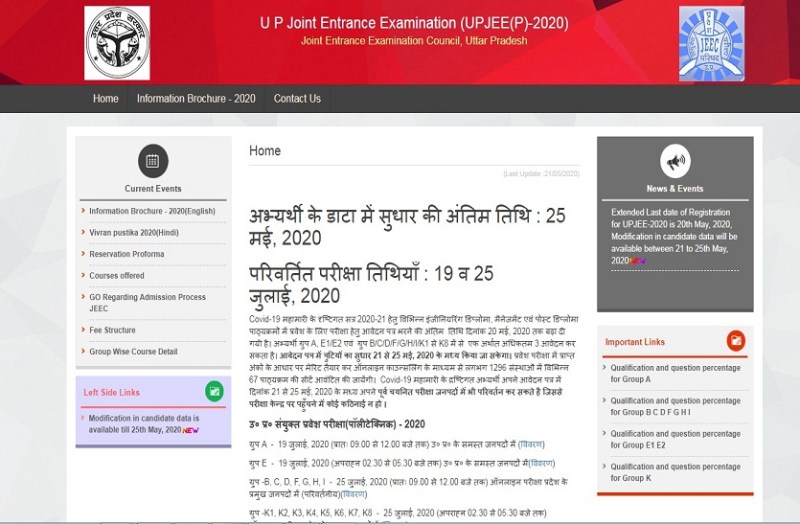The width and height of the screenshot is (800, 524).
Task: Open GO Regarding Admission Process JEEC
Action: [147, 303]
